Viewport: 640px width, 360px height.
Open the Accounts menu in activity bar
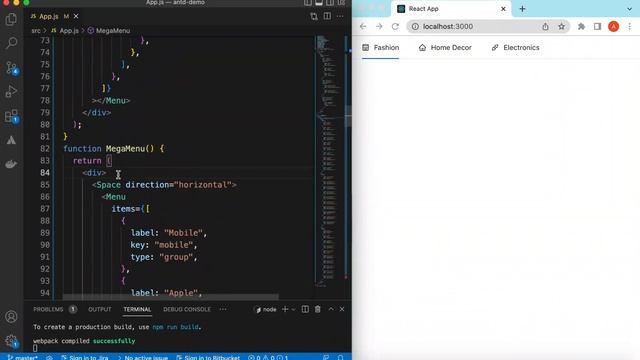point(11,317)
